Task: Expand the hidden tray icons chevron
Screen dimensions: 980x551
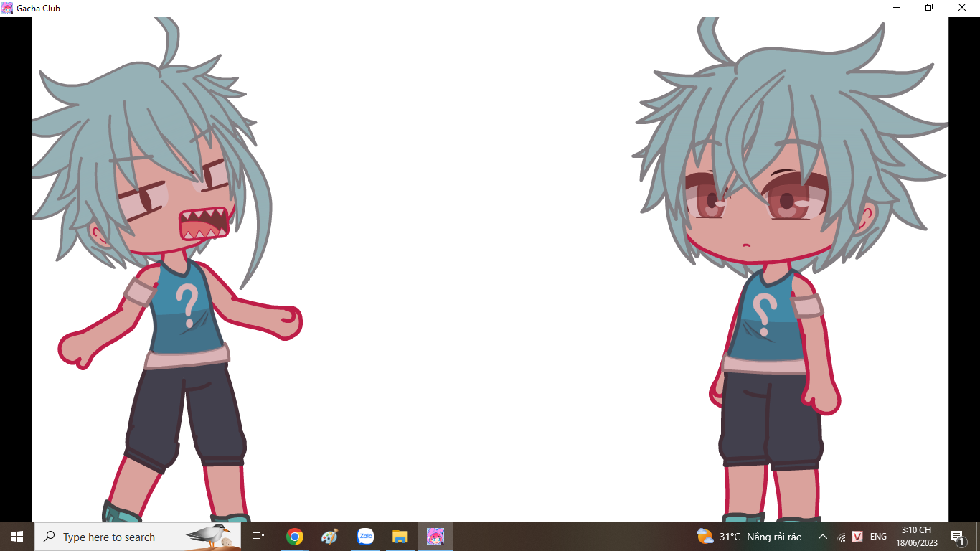Action: [823, 537]
